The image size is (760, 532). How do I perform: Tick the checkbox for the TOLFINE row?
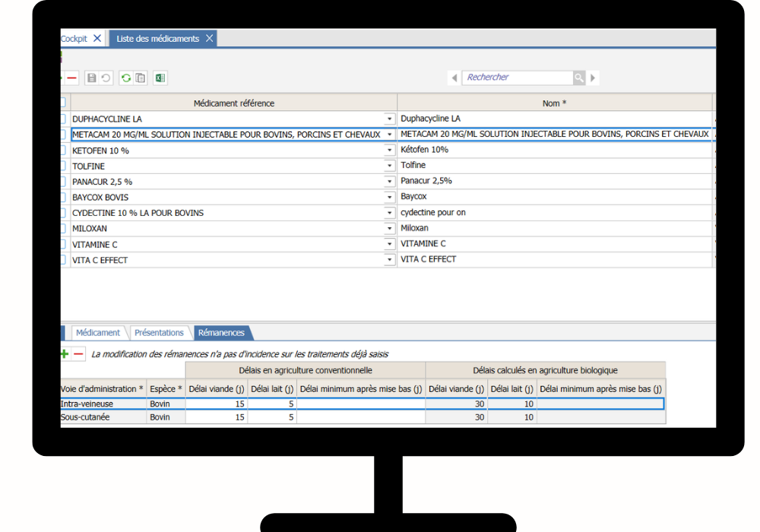pos(63,166)
